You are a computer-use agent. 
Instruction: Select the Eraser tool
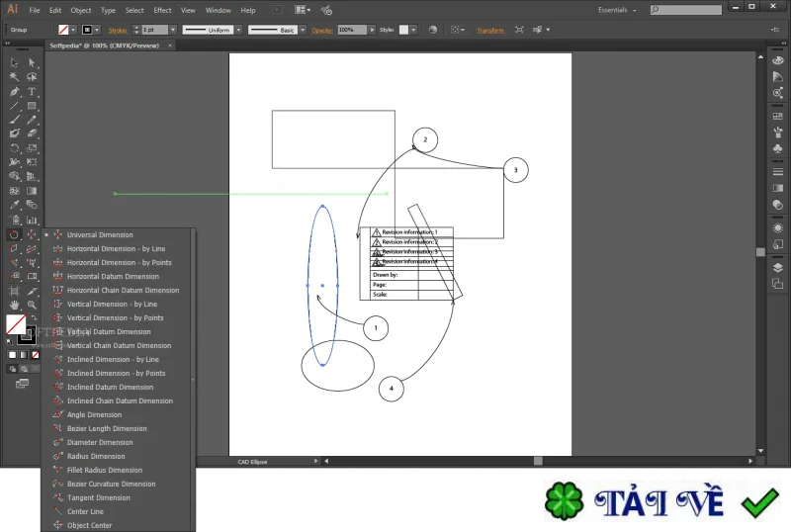[x=32, y=133]
